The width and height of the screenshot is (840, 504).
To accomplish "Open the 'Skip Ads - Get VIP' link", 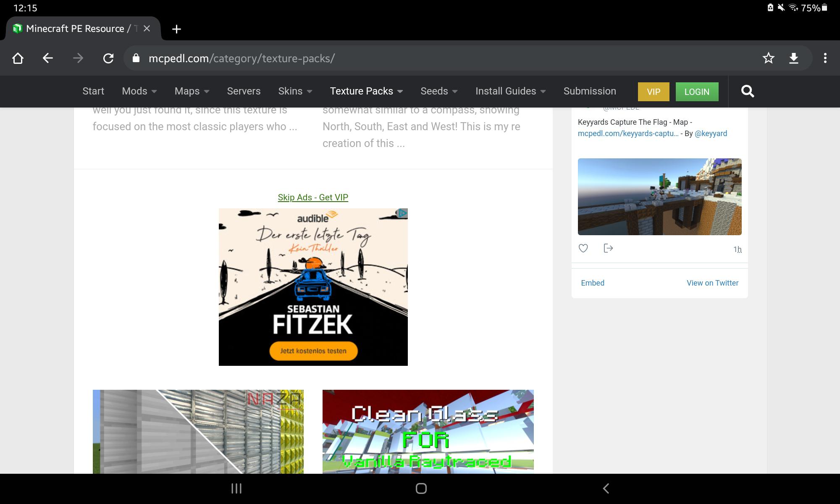I will pos(312,197).
